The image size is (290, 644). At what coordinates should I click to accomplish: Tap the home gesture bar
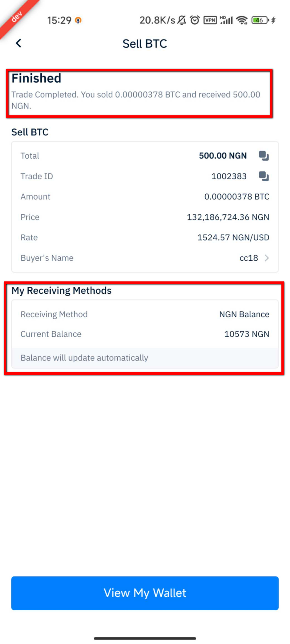(145, 638)
